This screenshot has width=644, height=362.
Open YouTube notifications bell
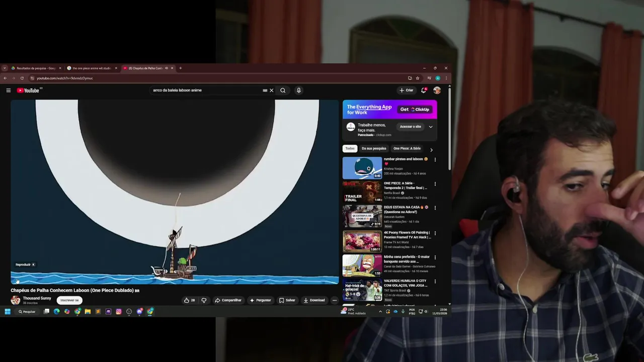coord(424,90)
